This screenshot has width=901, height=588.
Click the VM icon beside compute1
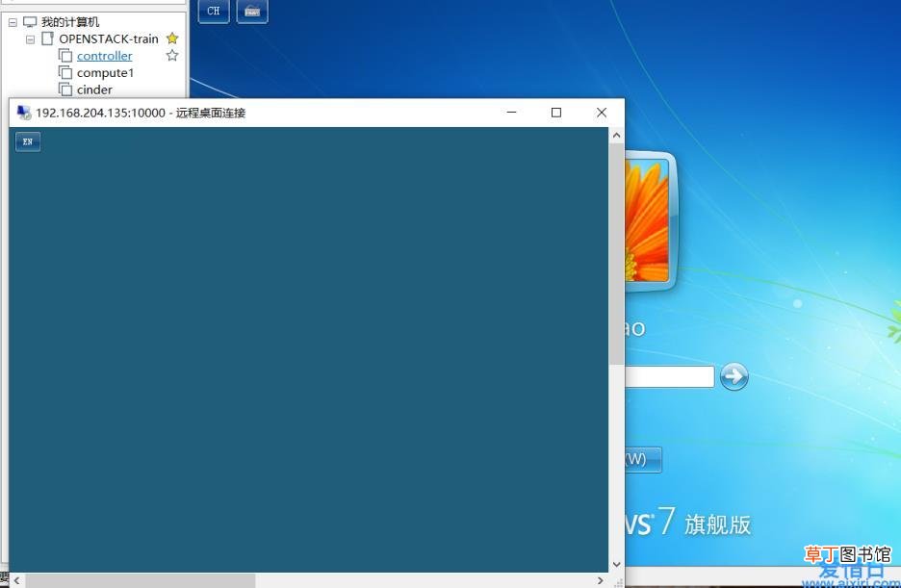(x=65, y=72)
